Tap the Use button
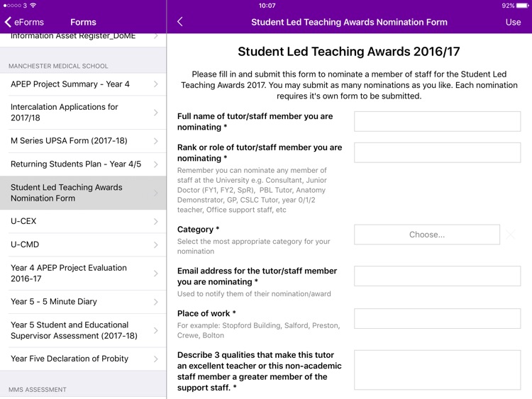532x399 pixels. click(513, 22)
